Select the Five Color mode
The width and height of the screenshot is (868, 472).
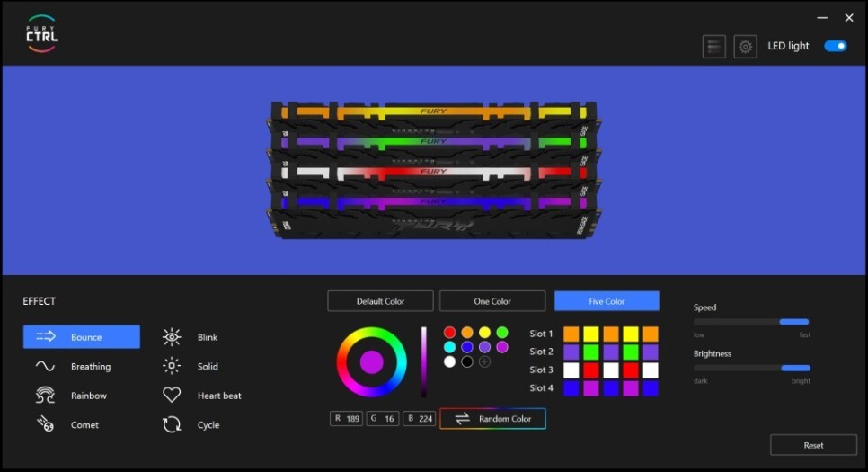(x=607, y=301)
